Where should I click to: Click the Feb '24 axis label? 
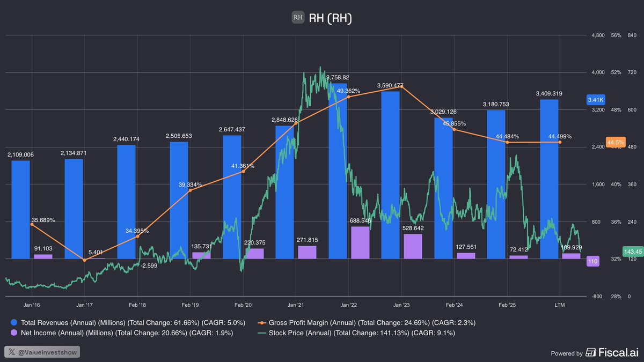coord(454,305)
